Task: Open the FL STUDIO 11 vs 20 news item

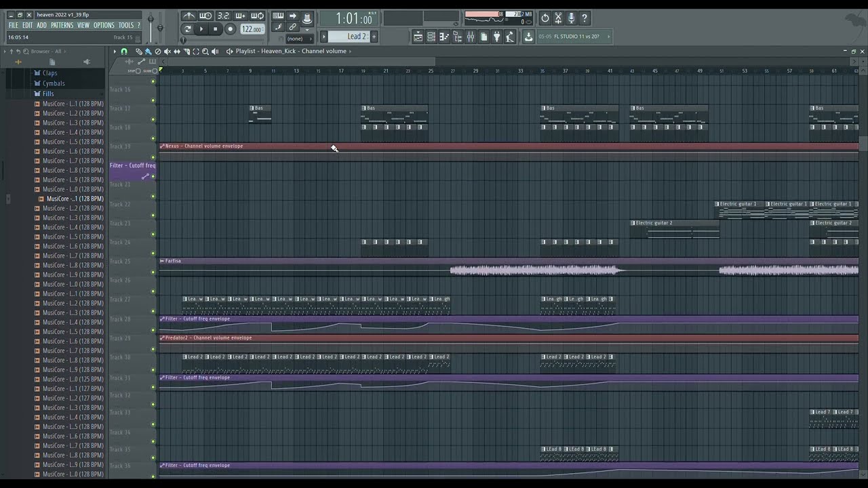Action: (x=574, y=37)
